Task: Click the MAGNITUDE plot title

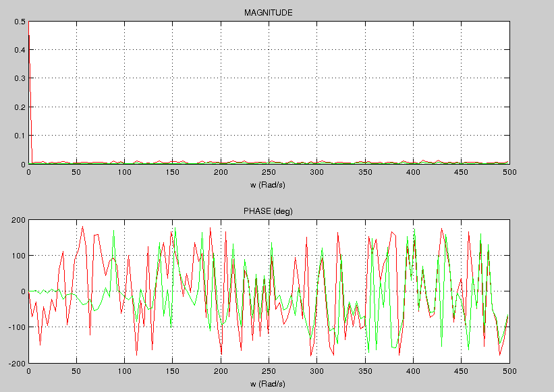Action: [x=268, y=13]
